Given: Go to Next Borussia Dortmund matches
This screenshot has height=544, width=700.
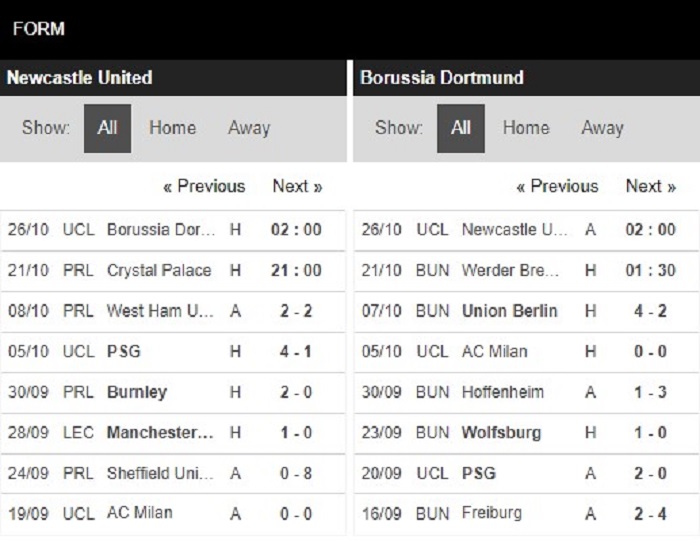Looking at the screenshot, I should pos(651,186).
